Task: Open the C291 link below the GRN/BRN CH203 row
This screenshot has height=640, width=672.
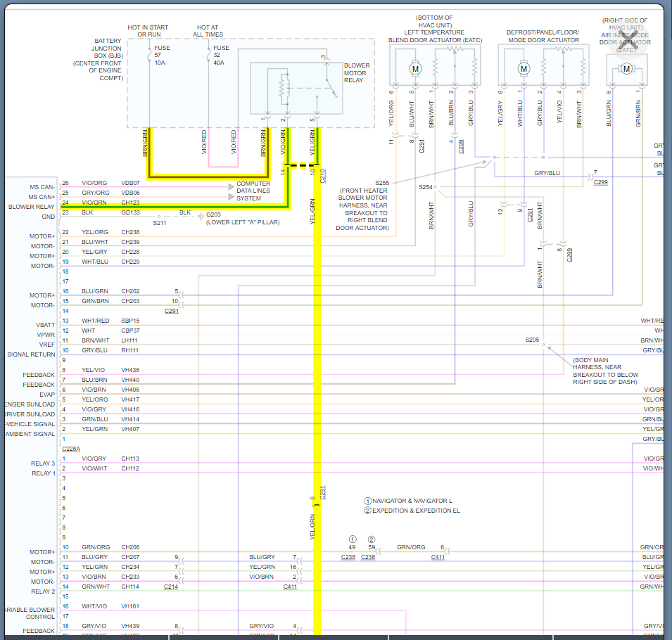Action: coord(172,311)
